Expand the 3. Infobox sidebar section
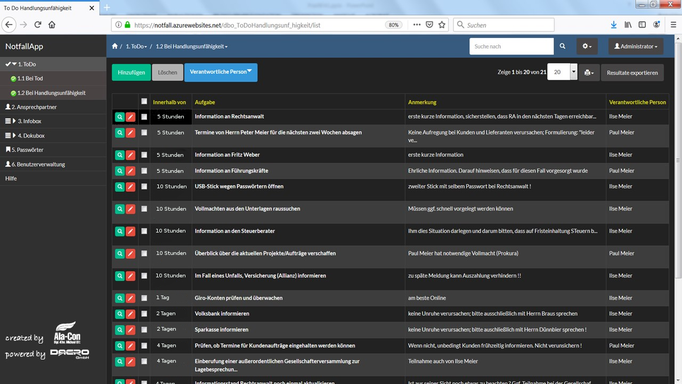This screenshot has width=682, height=384. pyautogui.click(x=53, y=121)
